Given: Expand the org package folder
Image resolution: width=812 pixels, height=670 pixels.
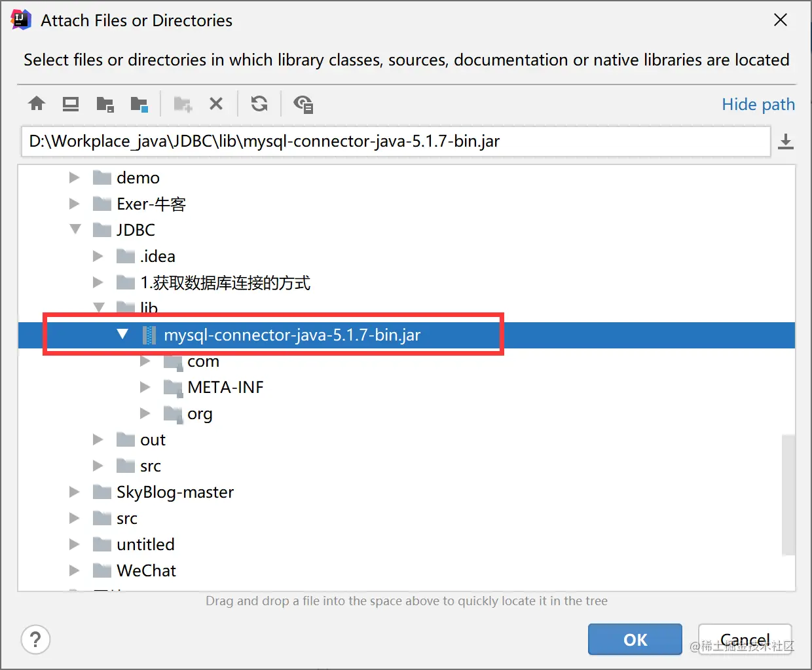Looking at the screenshot, I should click(x=145, y=413).
